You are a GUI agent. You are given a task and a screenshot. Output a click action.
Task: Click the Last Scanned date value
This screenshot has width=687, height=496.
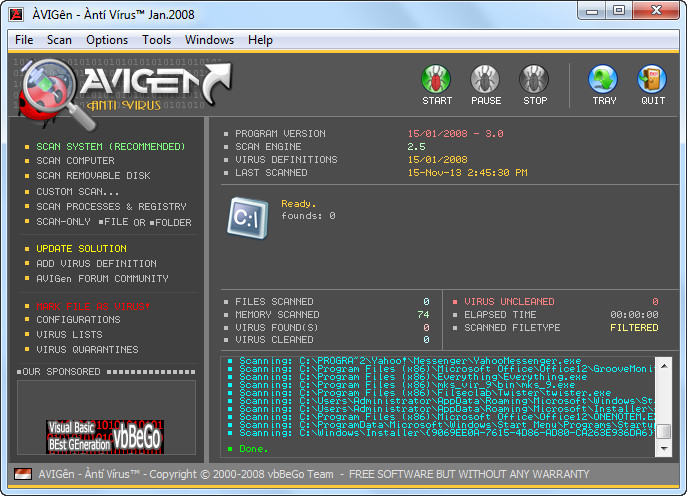coord(467,173)
